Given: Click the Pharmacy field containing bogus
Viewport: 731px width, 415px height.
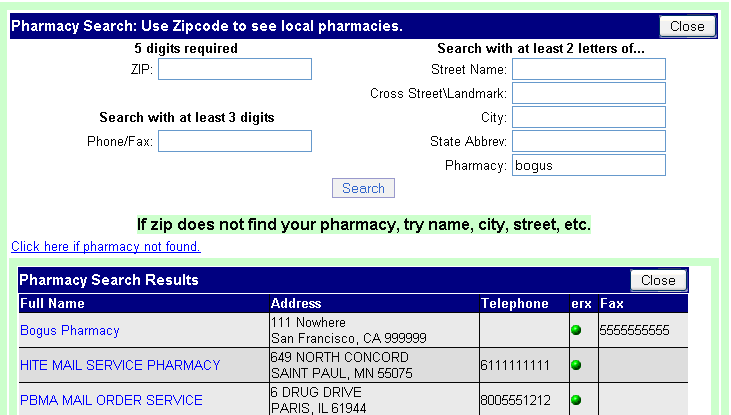Looking at the screenshot, I should 589,165.
